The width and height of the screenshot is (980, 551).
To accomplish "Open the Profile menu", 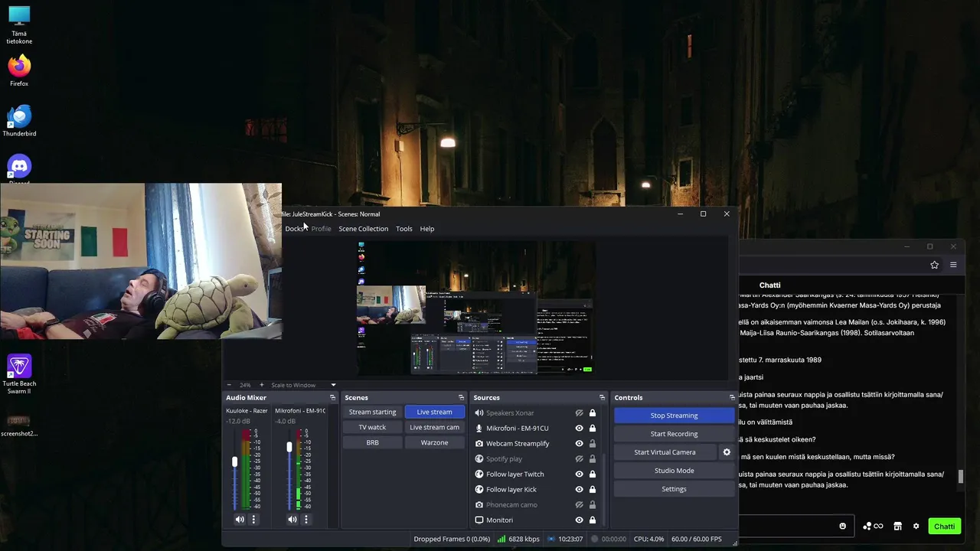I will click(321, 229).
